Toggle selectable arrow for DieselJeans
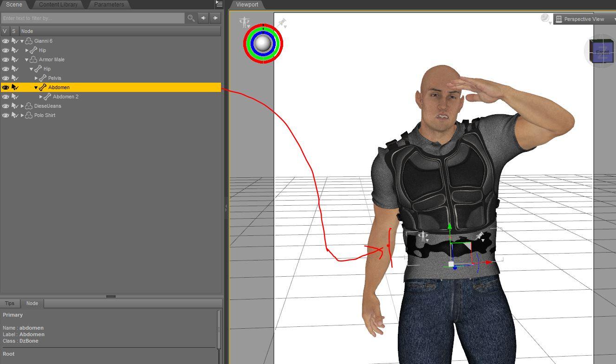The height and width of the screenshot is (364, 616). pyautogui.click(x=15, y=106)
